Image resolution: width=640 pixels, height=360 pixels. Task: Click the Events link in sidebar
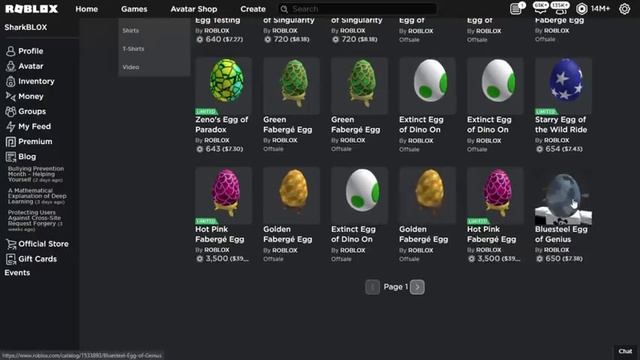point(17,273)
